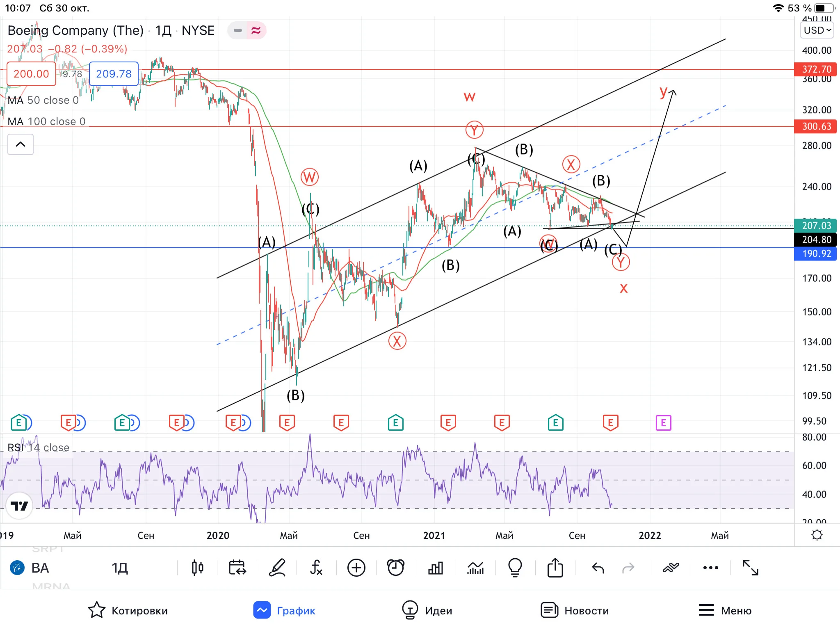Screen dimensions: 840x630
Task: Open the BA symbol search
Action: pyautogui.click(x=40, y=568)
